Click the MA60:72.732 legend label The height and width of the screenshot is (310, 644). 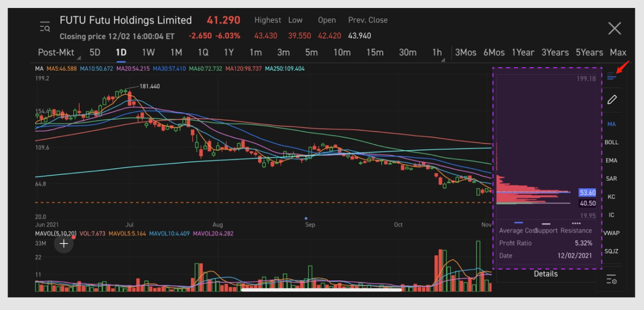point(205,69)
